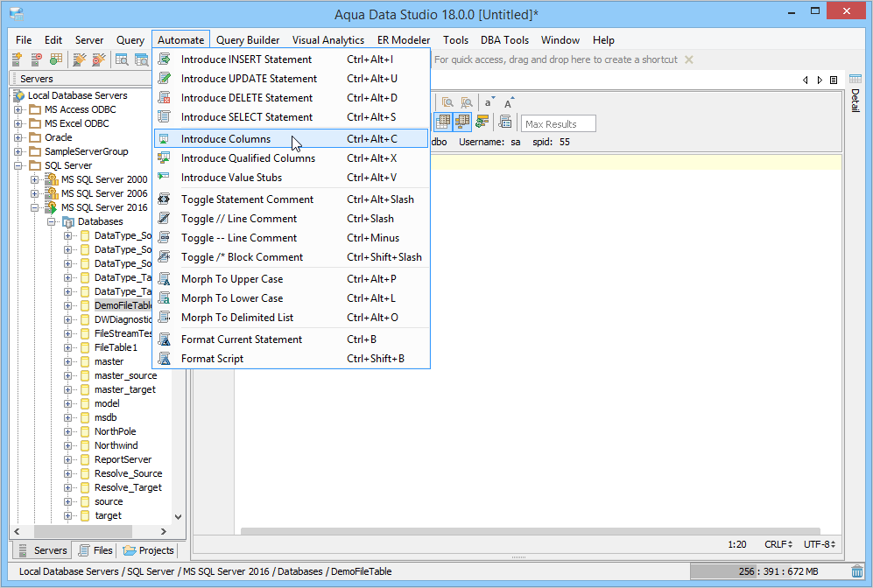Click the query window magnifier toolbar icon
The image size is (873, 588).
click(122, 59)
